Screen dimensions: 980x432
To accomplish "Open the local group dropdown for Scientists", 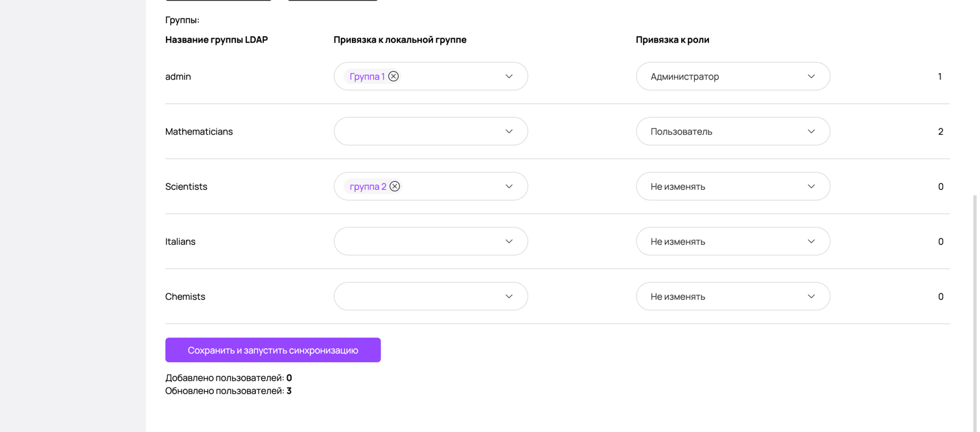I will 454,186.
